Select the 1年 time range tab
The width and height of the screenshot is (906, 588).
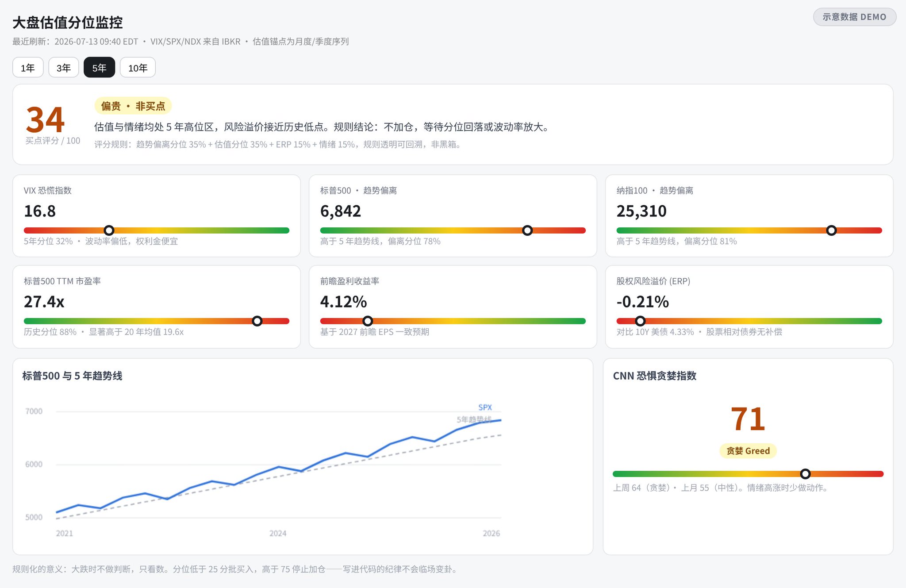tap(28, 68)
